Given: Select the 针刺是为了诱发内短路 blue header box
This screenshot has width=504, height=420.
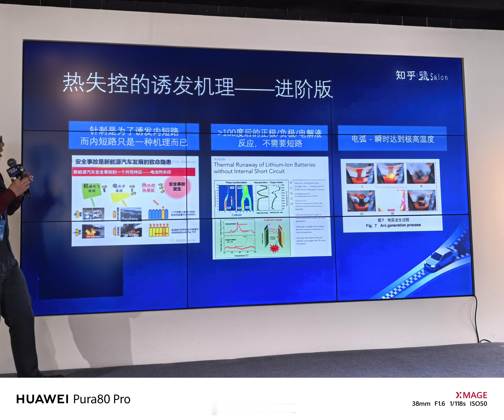Looking at the screenshot, I should (134, 136).
